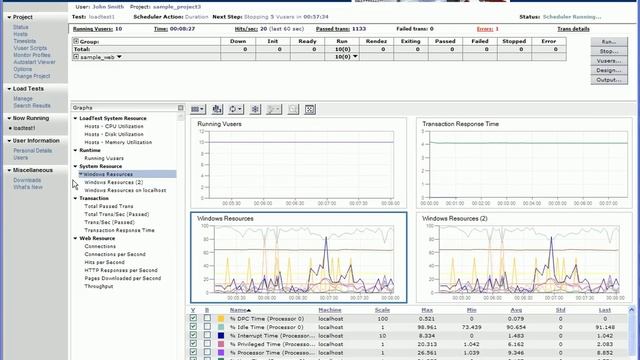This screenshot has width=640, height=360.
Task: Open Search Results under Load Tests
Action: tap(32, 106)
